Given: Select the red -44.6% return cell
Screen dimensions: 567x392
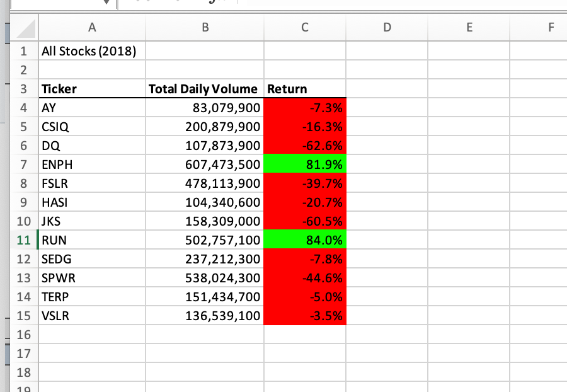Looking at the screenshot, I should pyautogui.click(x=305, y=278).
